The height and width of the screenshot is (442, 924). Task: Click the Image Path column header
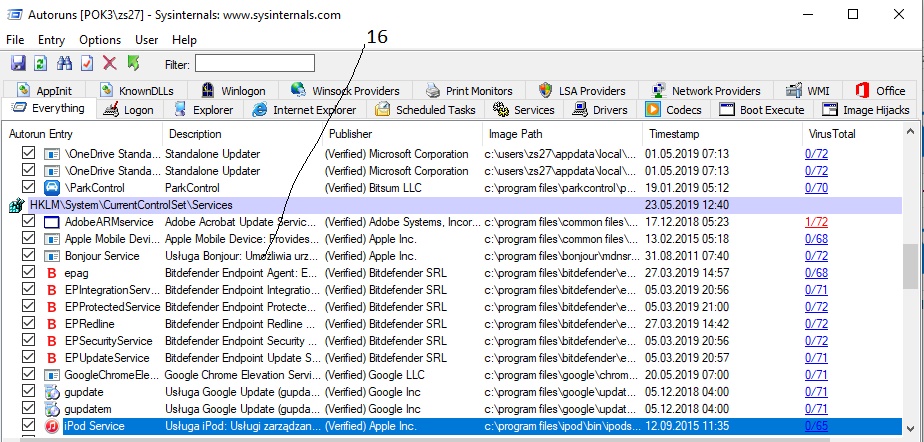coord(562,134)
